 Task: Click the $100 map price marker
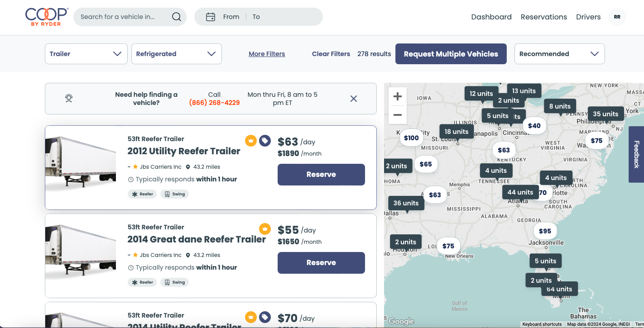click(411, 138)
